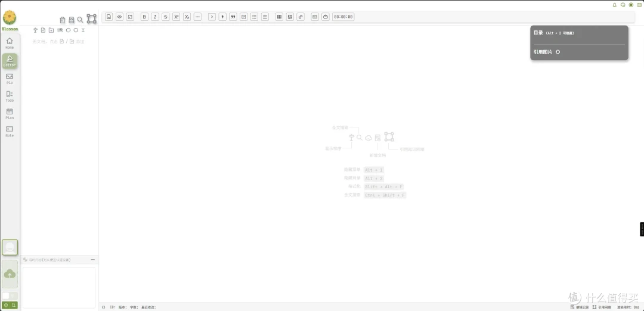
Task: Insert a hyperlink in editor
Action: pyautogui.click(x=301, y=17)
